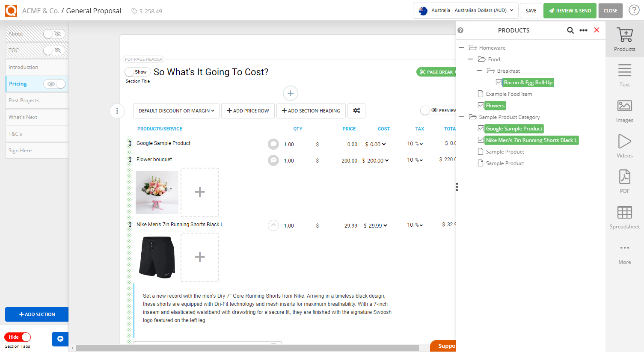Add a new section from the left sidebar
The image size is (644, 352).
tap(36, 314)
